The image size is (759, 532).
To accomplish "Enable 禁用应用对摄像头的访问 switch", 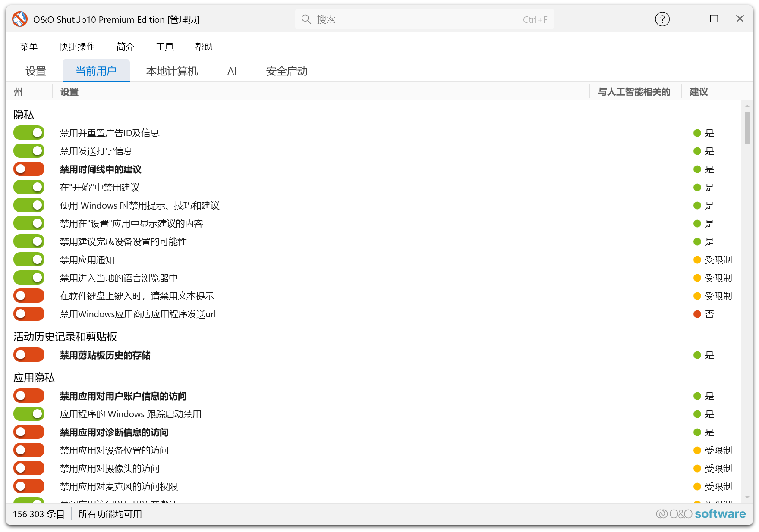I will [x=29, y=468].
